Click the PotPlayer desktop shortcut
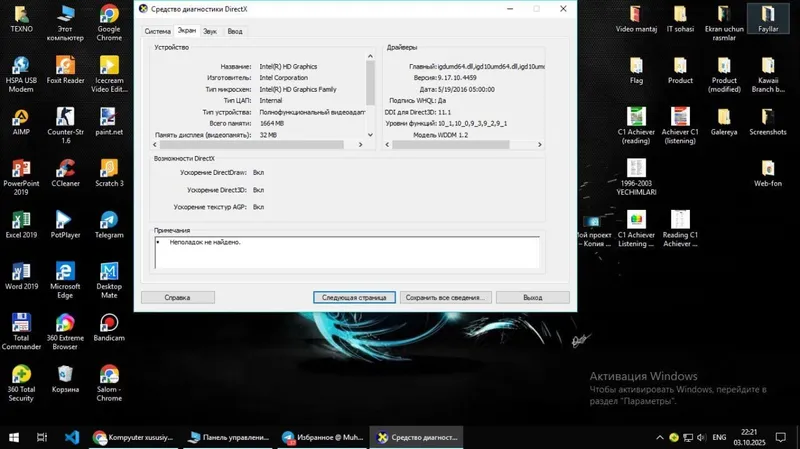 click(x=65, y=224)
